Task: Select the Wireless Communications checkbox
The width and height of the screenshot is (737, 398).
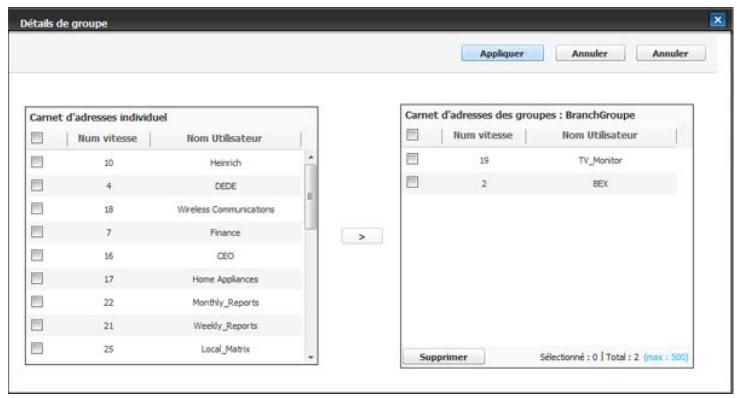Action: [x=37, y=209]
